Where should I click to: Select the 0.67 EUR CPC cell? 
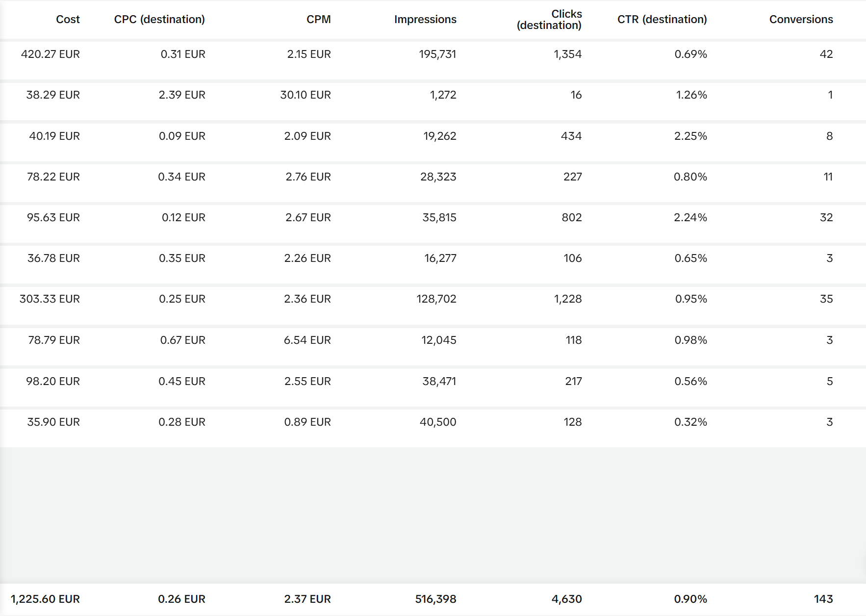coord(183,340)
